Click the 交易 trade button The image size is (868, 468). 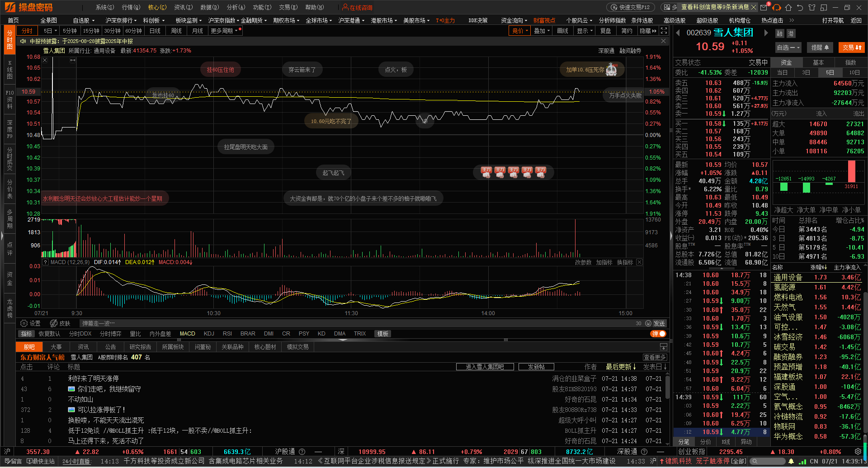tap(852, 47)
